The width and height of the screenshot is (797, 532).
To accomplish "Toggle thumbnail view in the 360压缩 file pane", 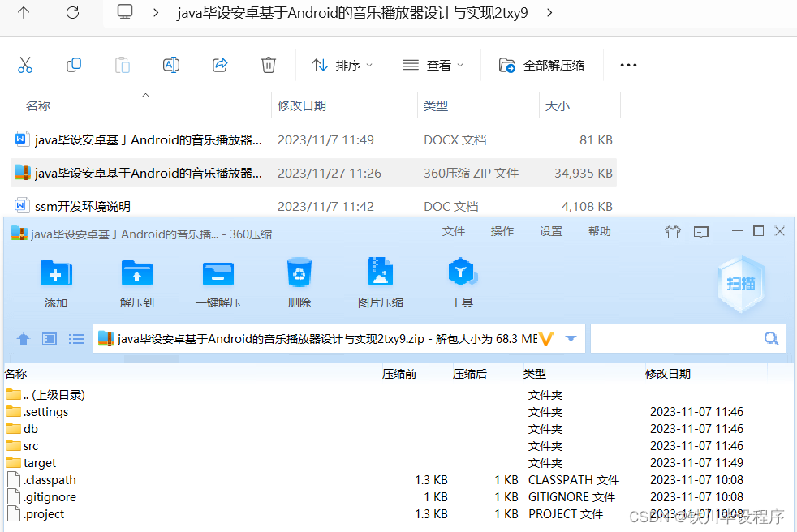I will click(49, 338).
